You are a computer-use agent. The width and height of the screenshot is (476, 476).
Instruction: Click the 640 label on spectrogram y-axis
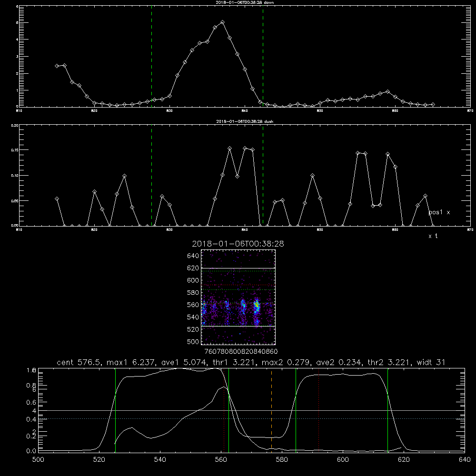[193, 256]
